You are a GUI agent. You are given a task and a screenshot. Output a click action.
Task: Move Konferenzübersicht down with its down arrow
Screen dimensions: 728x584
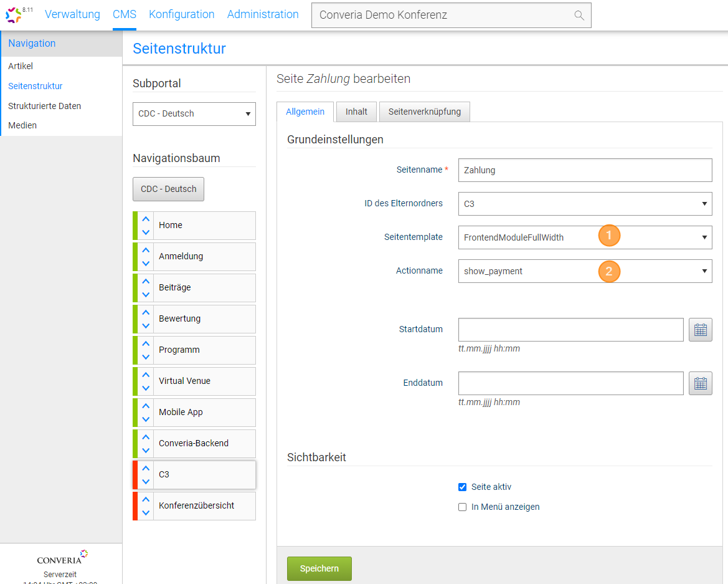[146, 512]
